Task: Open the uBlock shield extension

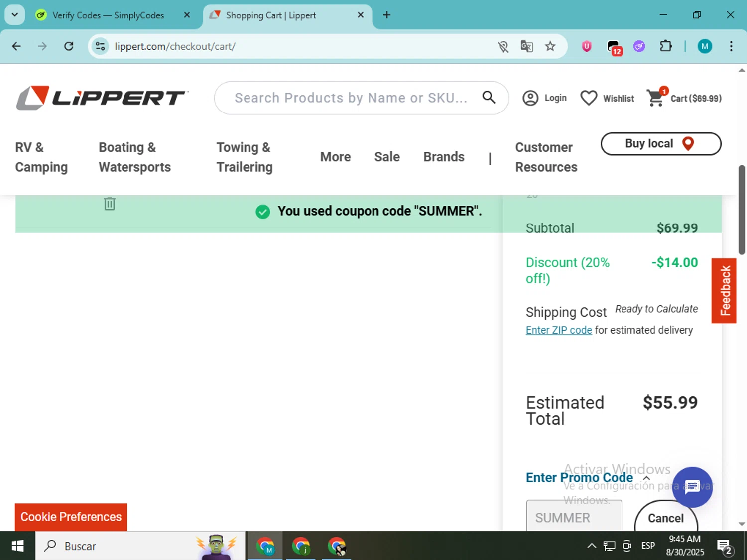Action: pos(587,46)
